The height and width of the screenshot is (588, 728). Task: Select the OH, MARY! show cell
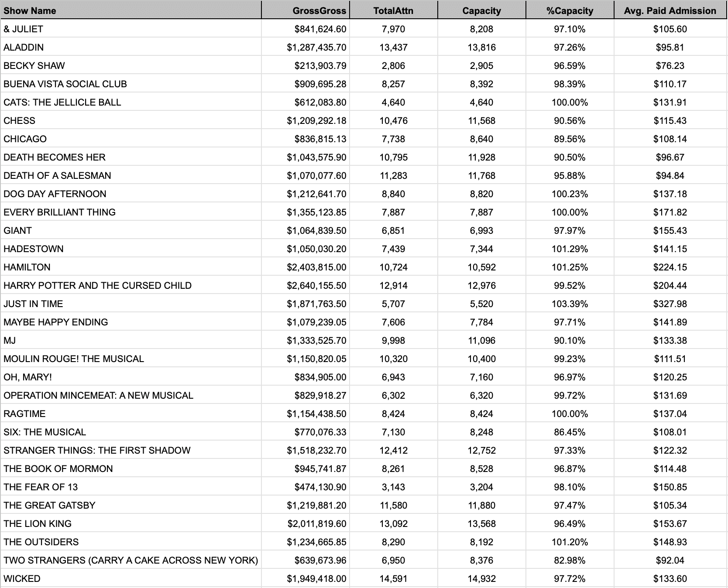(x=27, y=377)
